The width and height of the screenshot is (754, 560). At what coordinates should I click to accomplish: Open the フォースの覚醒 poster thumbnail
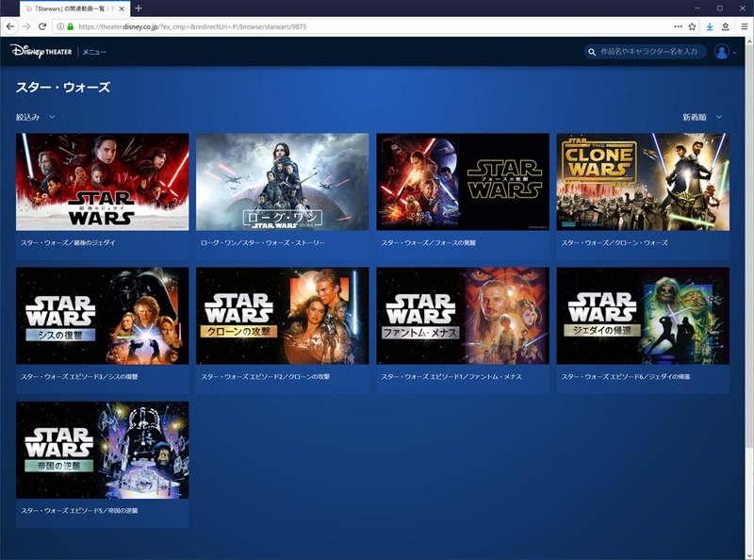pyautogui.click(x=463, y=182)
